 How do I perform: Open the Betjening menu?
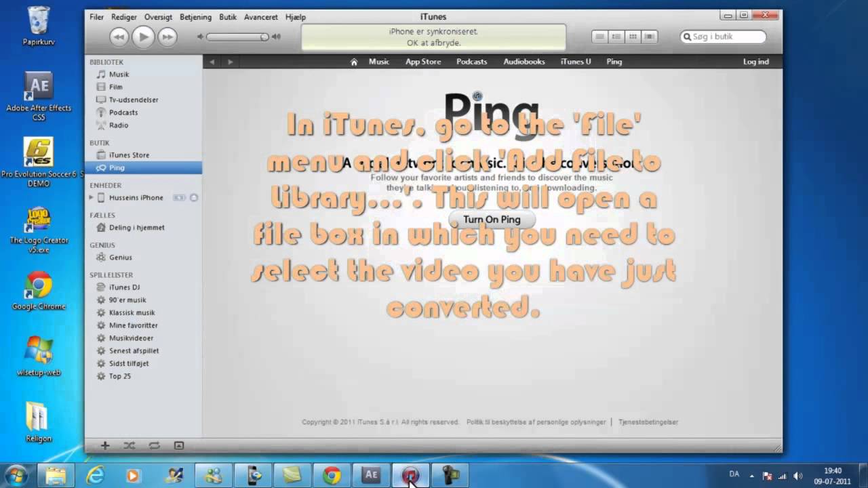coord(195,17)
